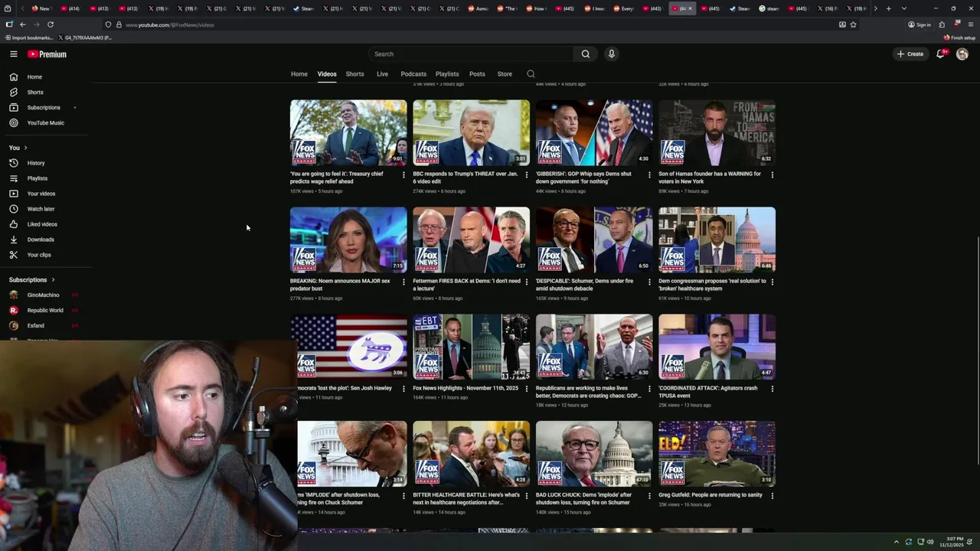Open options for Treasury chief video
This screenshot has height=551, width=980.
[x=403, y=174]
